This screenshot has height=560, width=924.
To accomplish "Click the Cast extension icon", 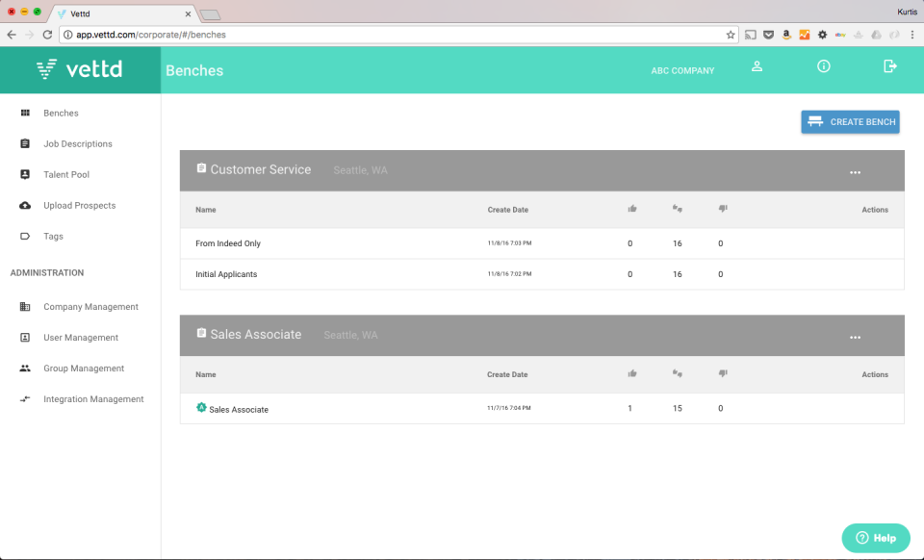I will (x=750, y=35).
